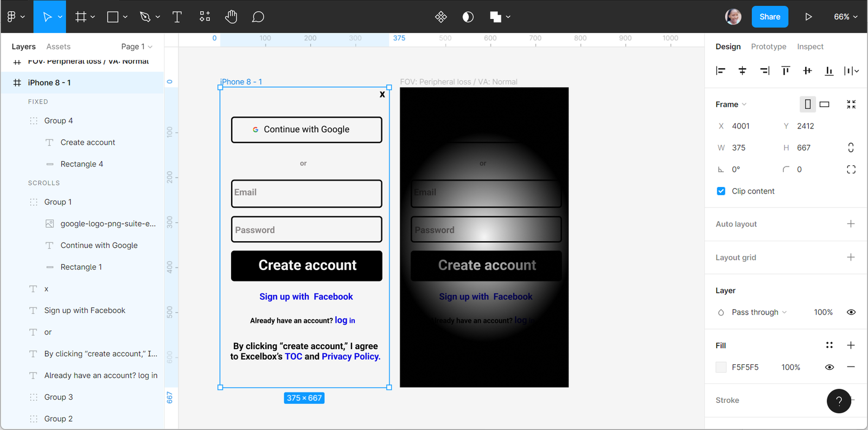
Task: Switch to the Prototype tab
Action: (x=768, y=47)
